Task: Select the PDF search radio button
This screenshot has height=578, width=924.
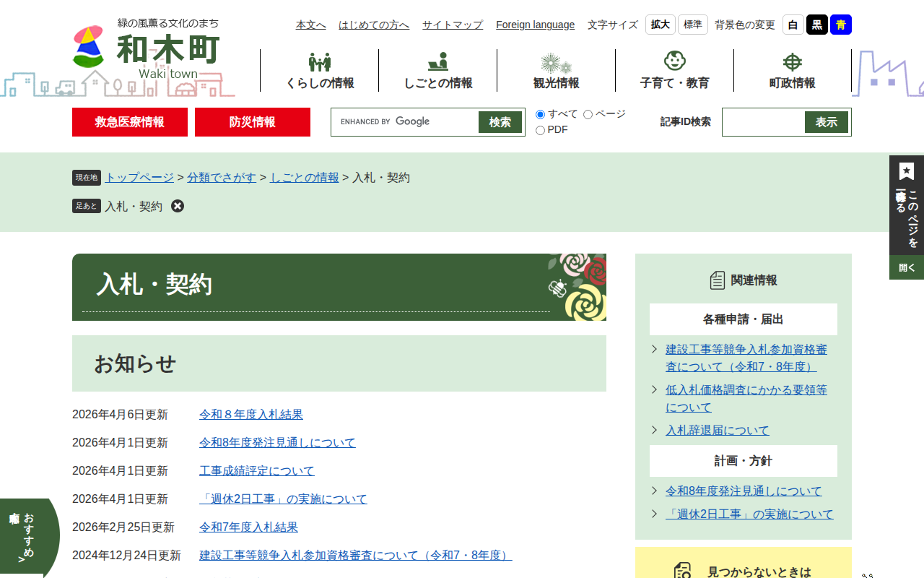Action: click(540, 130)
